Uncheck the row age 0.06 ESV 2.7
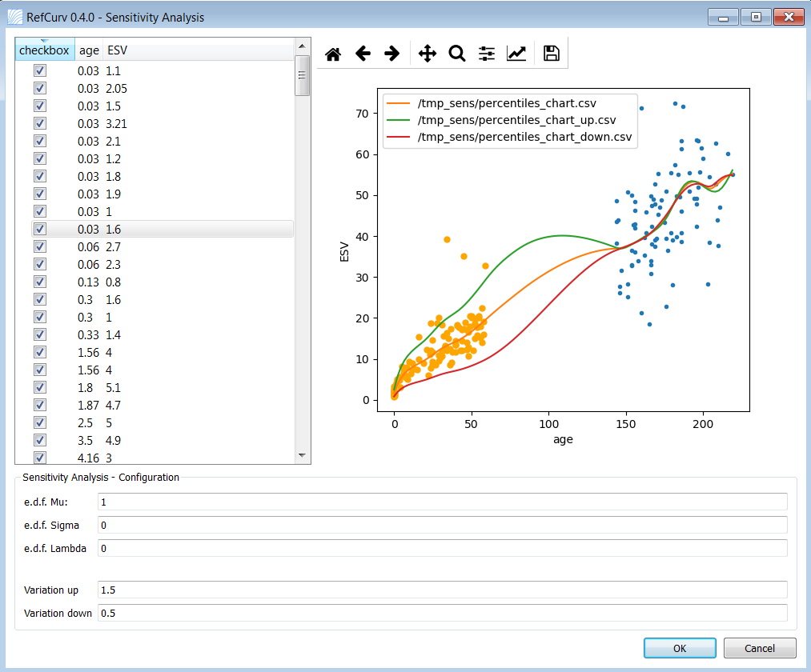Image resolution: width=811 pixels, height=672 pixels. coord(40,246)
